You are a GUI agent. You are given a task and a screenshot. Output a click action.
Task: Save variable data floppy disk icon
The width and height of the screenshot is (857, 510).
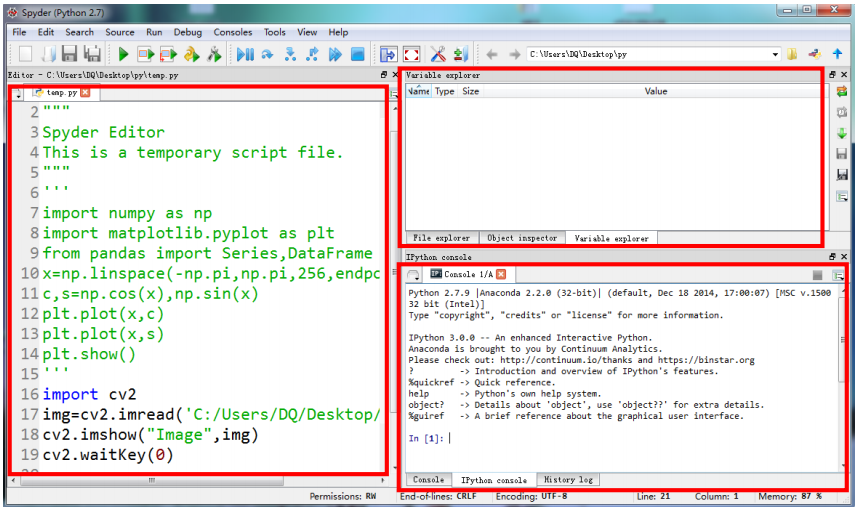[x=842, y=154]
